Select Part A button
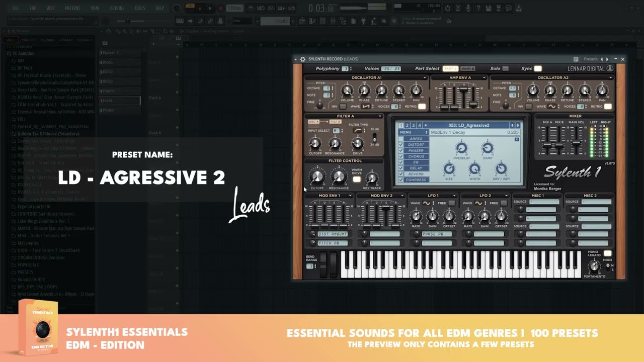This screenshot has width=644, height=362. tap(450, 68)
